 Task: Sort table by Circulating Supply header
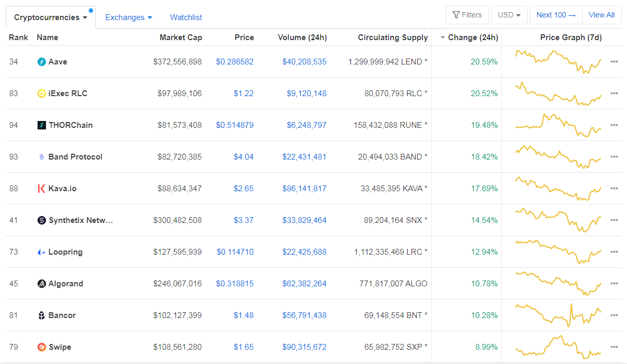coord(393,38)
